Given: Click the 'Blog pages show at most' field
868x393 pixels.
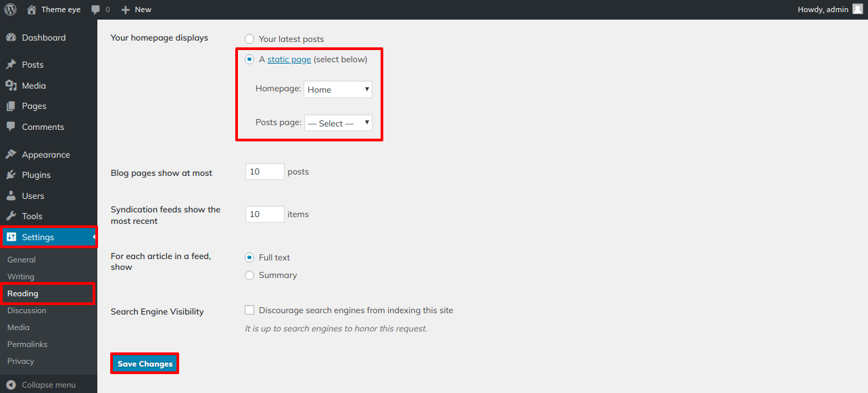Looking at the screenshot, I should tap(264, 172).
